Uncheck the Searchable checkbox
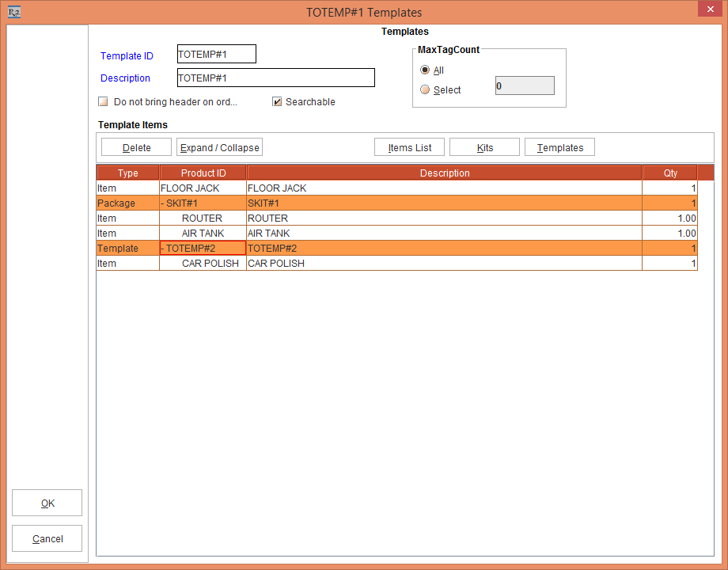The height and width of the screenshot is (570, 728). (277, 101)
